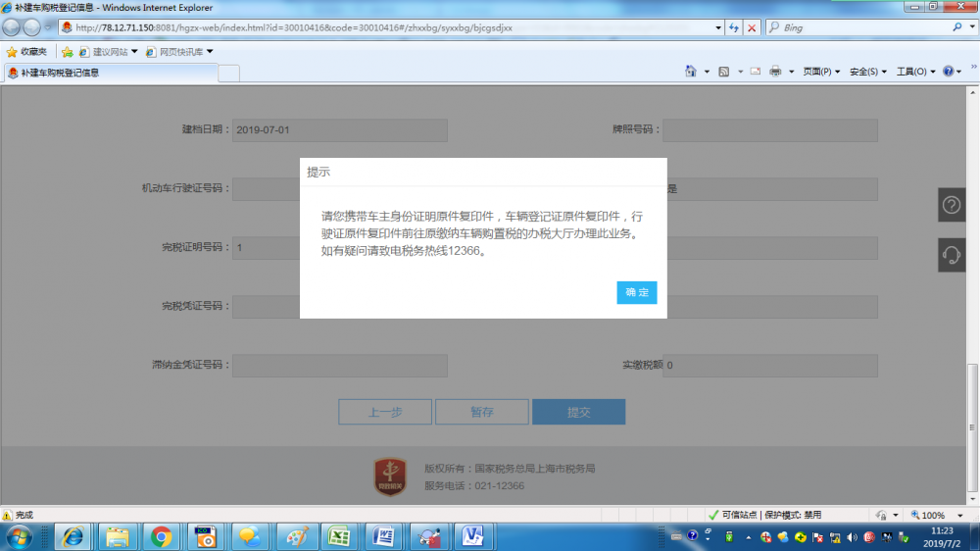
Task: Open the Visio taskbar icon
Action: pos(472,537)
